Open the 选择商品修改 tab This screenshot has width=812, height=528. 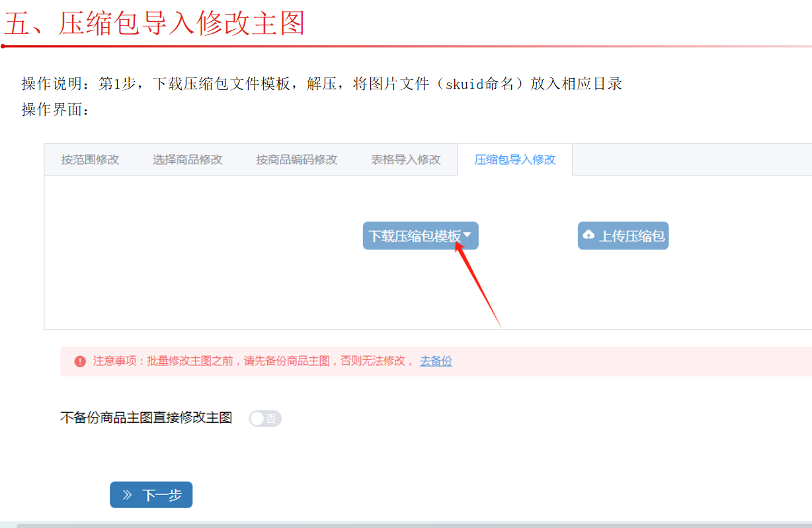(x=187, y=159)
